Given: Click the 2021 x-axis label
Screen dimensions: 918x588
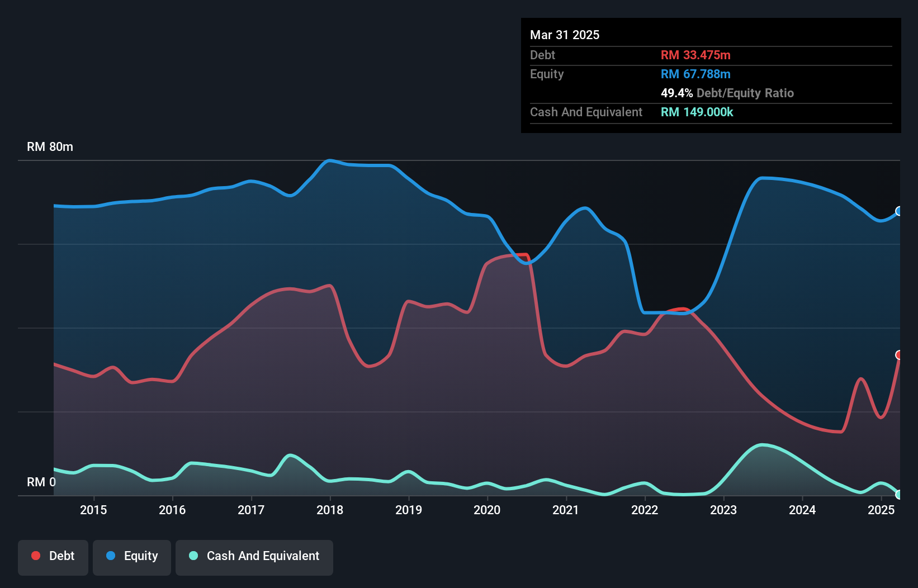Looking at the screenshot, I should [x=566, y=510].
